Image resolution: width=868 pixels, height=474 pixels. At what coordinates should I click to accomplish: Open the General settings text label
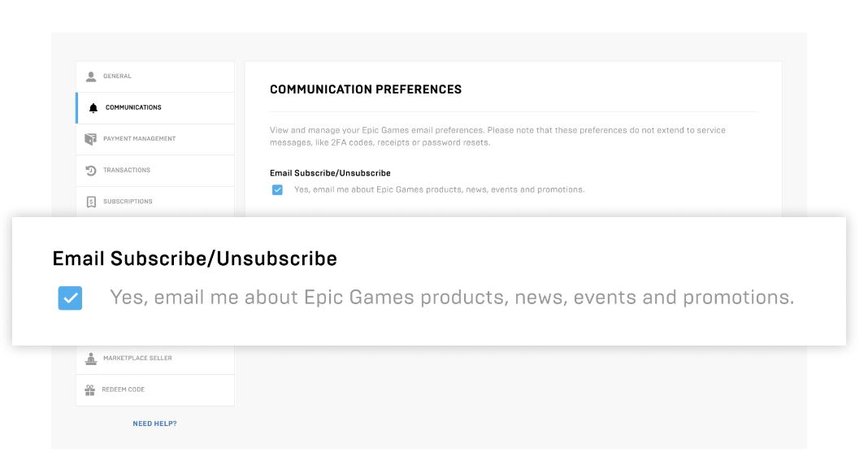tap(117, 76)
